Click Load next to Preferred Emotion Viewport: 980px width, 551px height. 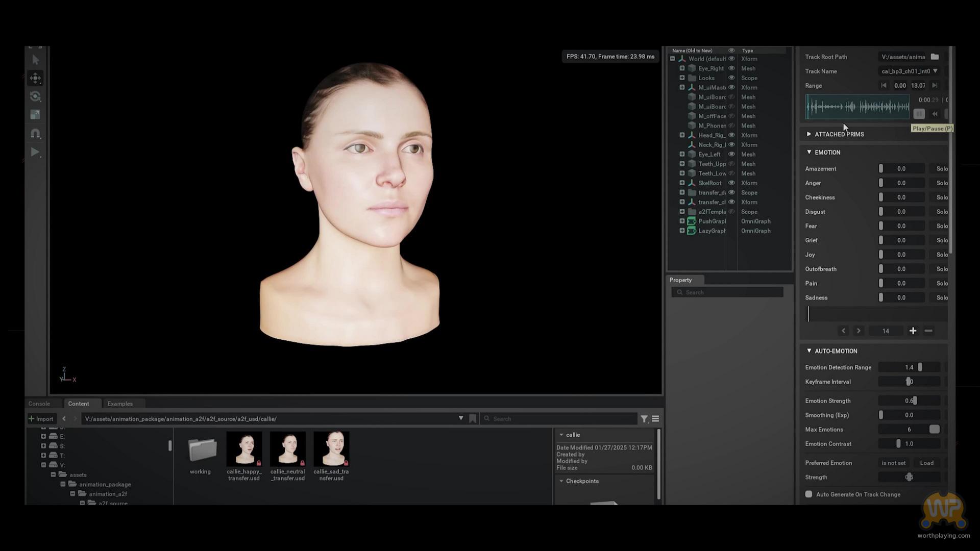point(926,463)
